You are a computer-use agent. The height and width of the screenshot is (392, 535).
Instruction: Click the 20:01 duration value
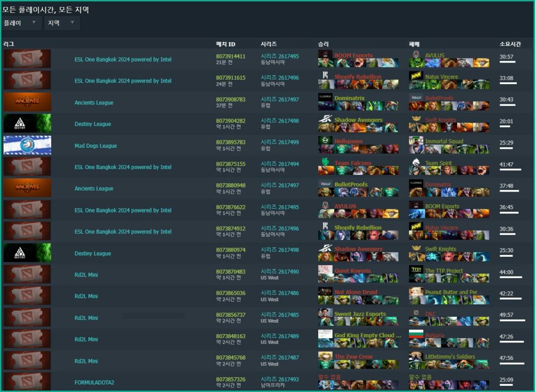coord(506,121)
